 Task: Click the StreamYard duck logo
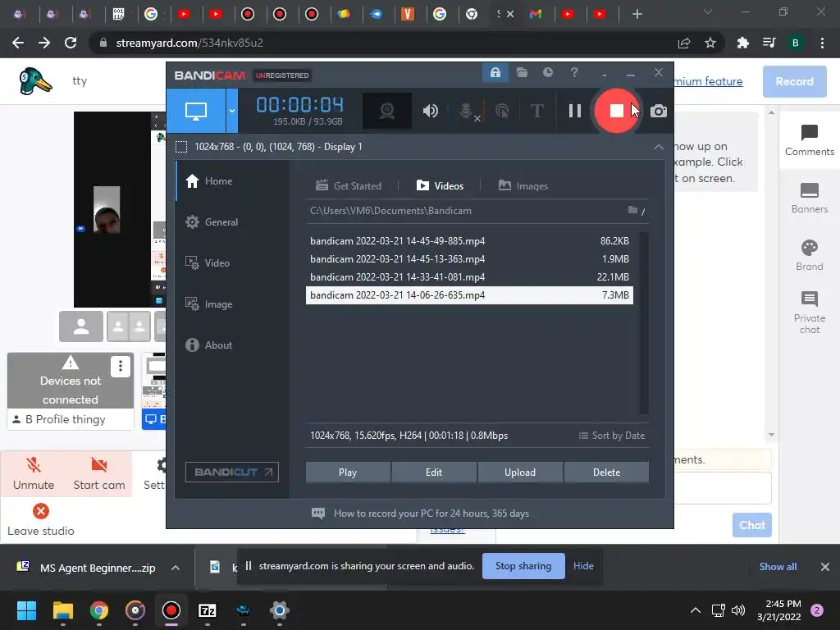click(35, 81)
